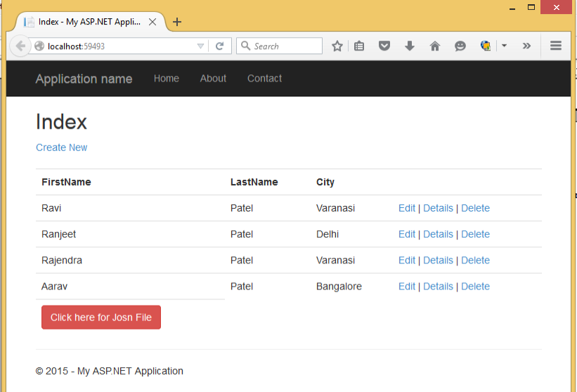577x392 pixels.
Task: Reload the current page
Action: pyautogui.click(x=219, y=46)
